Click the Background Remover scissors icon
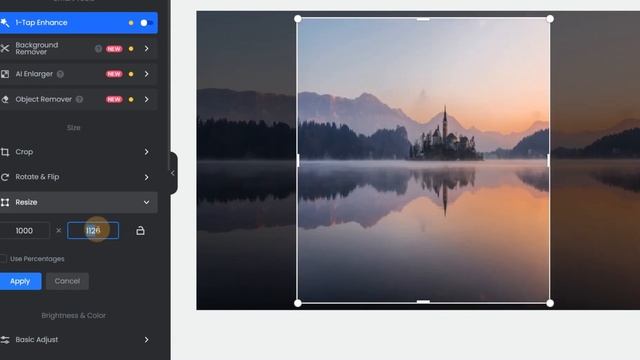The height and width of the screenshot is (360, 640). click(x=5, y=49)
